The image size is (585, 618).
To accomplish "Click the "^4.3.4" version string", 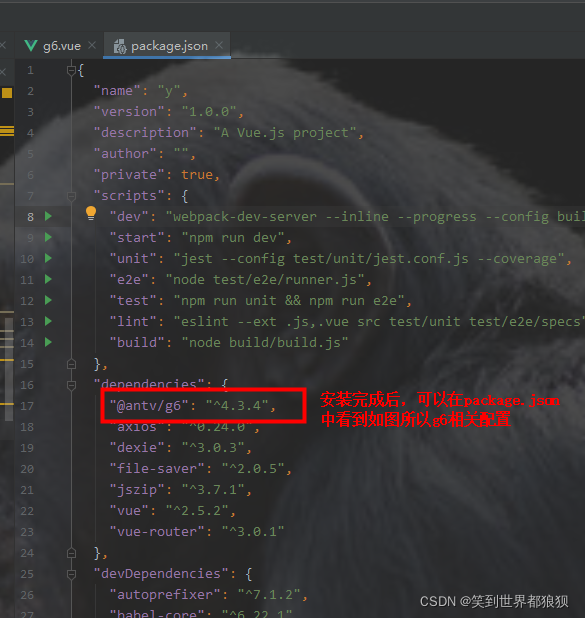I will 237,406.
